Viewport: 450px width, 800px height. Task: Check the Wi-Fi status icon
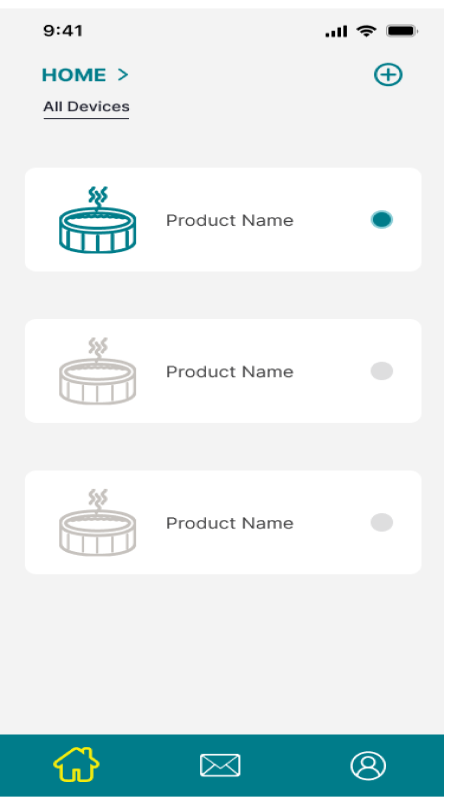click(x=366, y=31)
